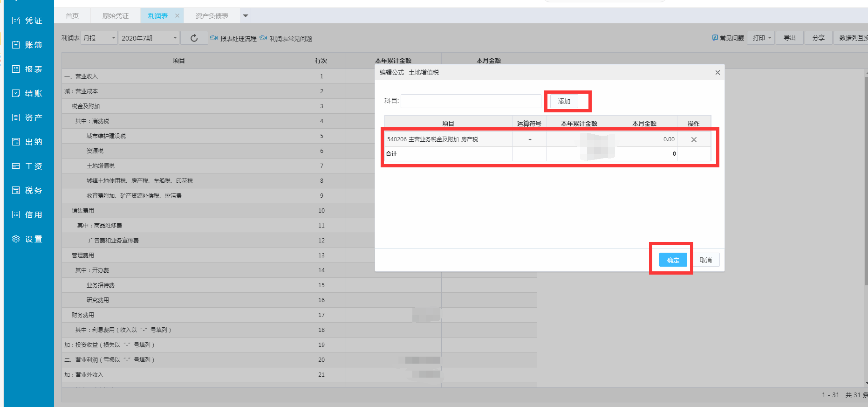Close the 利润表 tab
This screenshot has width=868, height=407.
tap(177, 16)
